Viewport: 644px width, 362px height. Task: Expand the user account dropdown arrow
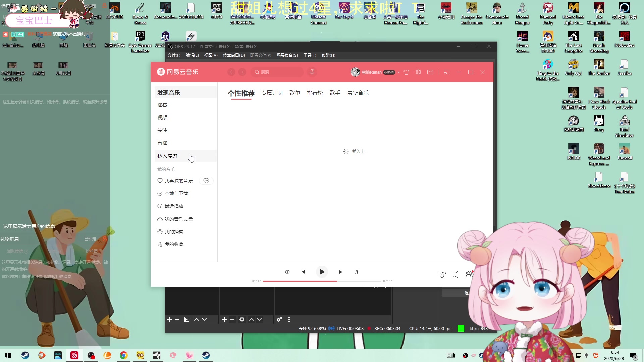tap(399, 72)
